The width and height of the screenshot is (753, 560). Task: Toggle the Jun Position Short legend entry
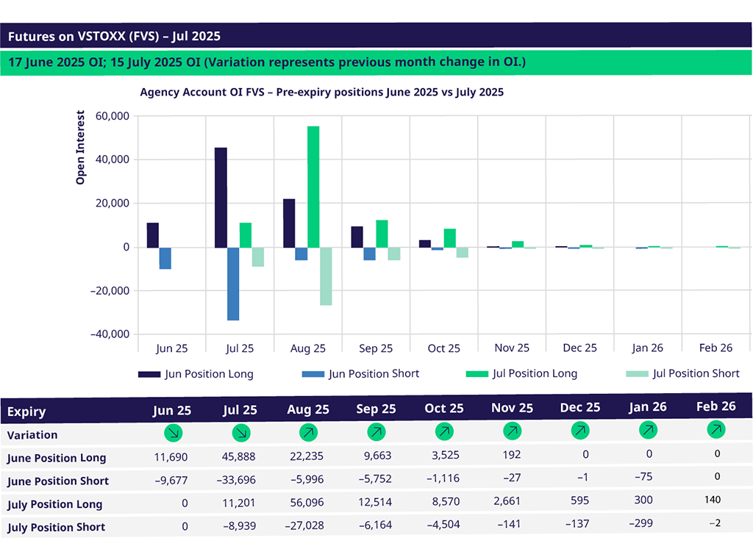360,374
